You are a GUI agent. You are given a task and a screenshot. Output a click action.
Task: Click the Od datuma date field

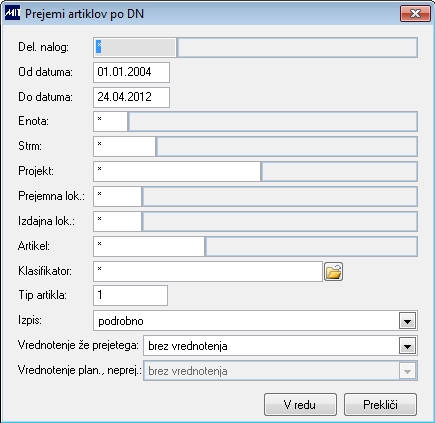click(x=131, y=72)
